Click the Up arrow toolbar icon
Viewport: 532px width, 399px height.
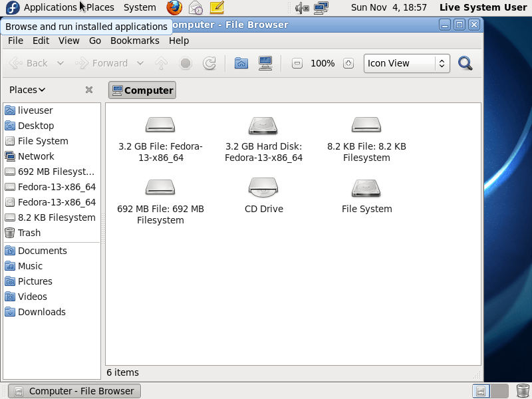click(x=161, y=63)
